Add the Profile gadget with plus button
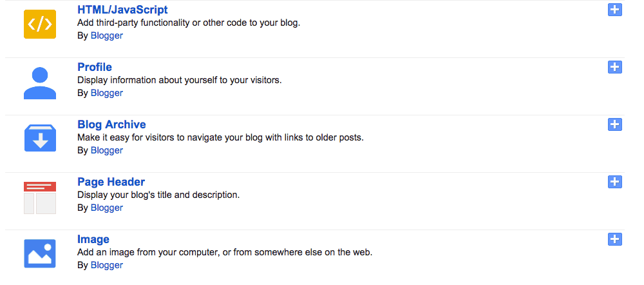644x285 pixels. 615,67
